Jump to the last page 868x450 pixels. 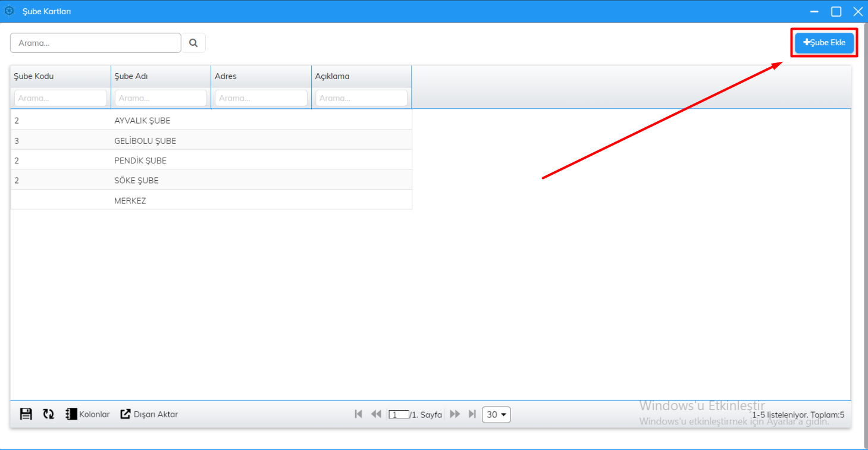(472, 414)
